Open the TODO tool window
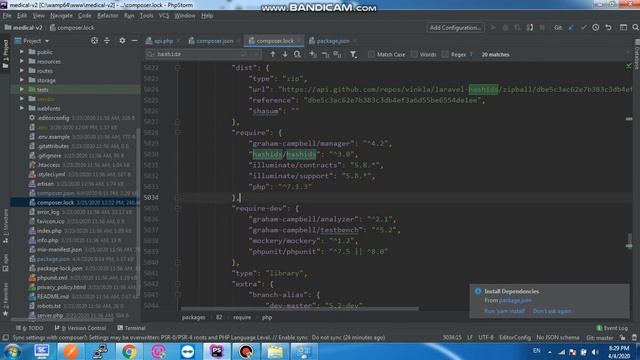The image size is (640, 360). (29, 328)
